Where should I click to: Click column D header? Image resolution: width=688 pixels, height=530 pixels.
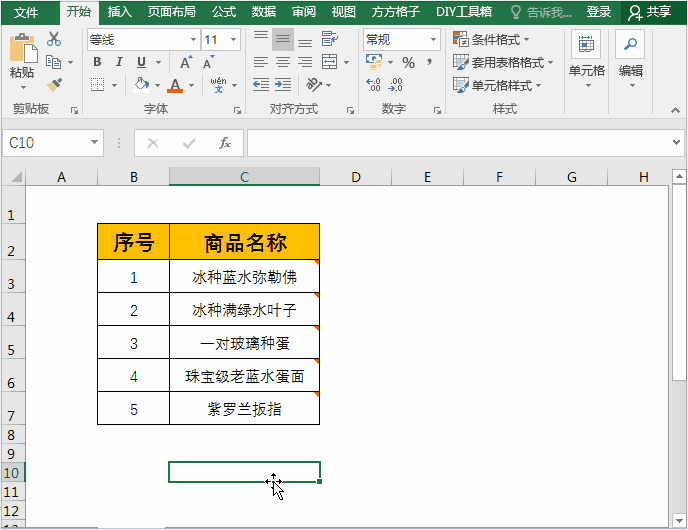pyautogui.click(x=355, y=177)
